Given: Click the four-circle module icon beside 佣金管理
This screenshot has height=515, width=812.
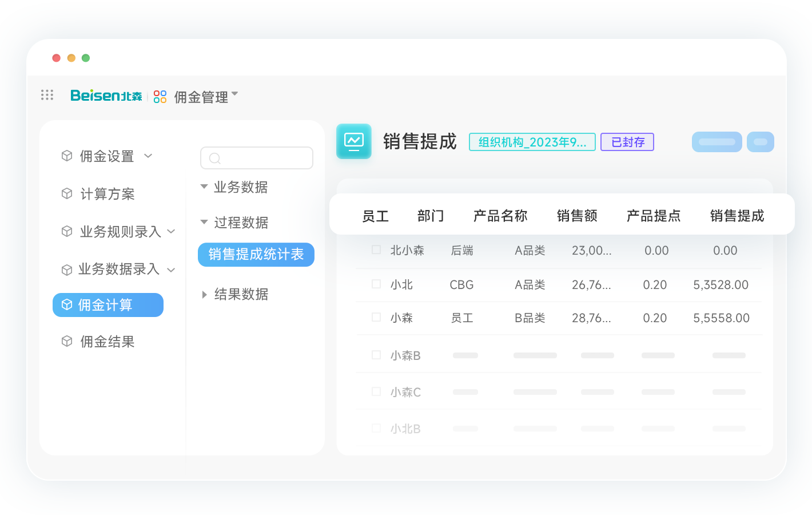Looking at the screenshot, I should (x=160, y=97).
